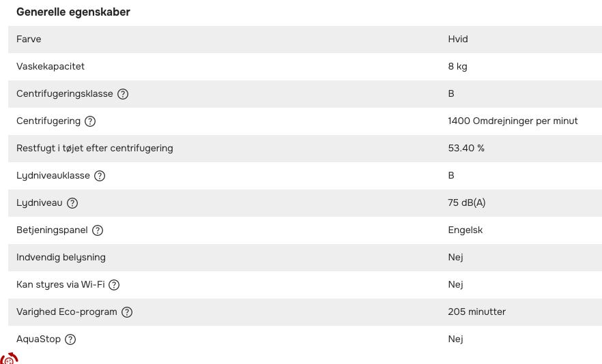Click the Vaskekapacitet label
Viewport: 602px width, 364px height.
(x=51, y=67)
